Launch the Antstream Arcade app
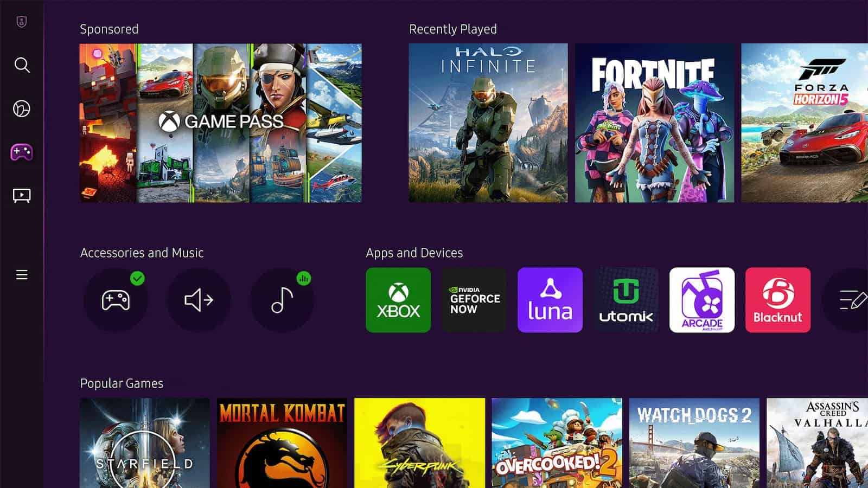 click(702, 300)
